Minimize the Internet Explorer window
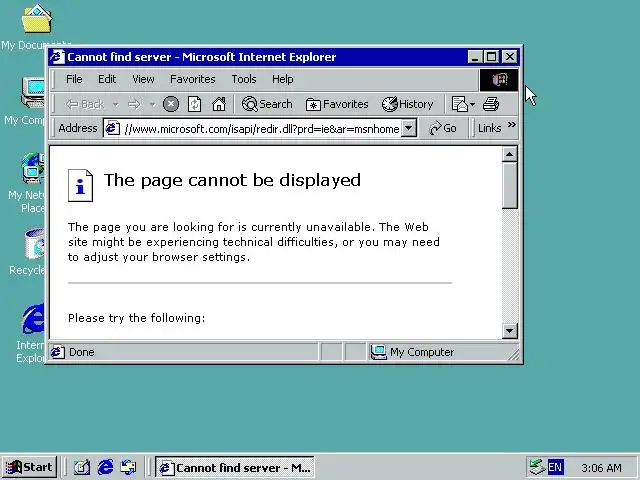This screenshot has width=640, height=480. (x=474, y=57)
